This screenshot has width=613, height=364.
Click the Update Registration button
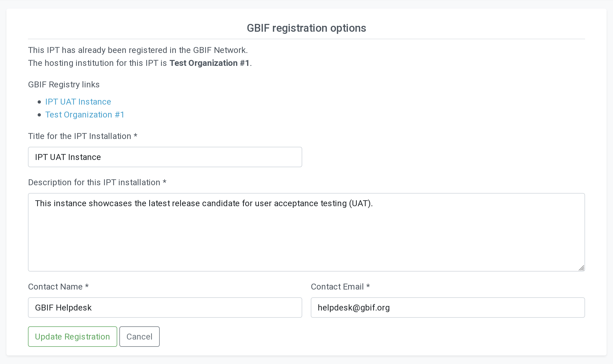point(72,337)
